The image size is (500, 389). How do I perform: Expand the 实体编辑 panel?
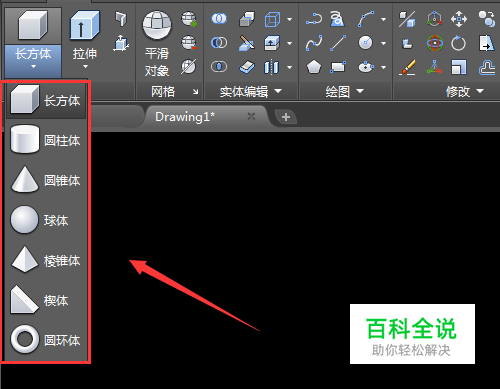click(251, 91)
